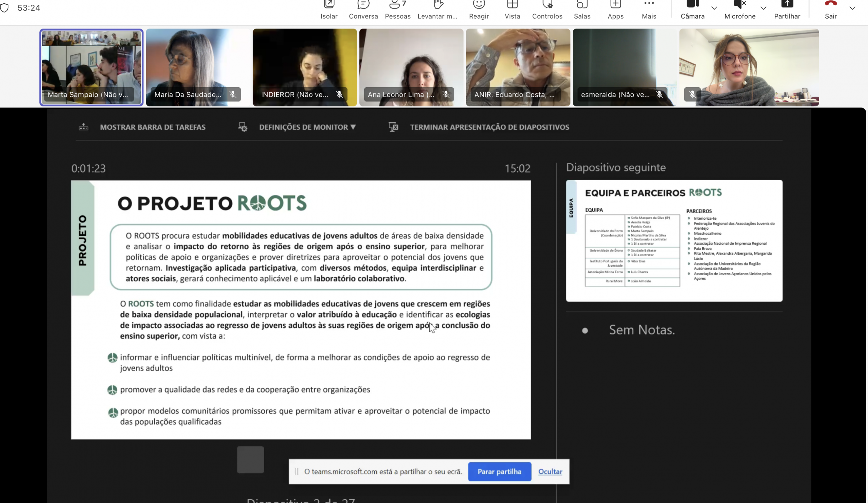The image size is (868, 503).
Task: Expand the Microfone options chevron
Action: 763,8
